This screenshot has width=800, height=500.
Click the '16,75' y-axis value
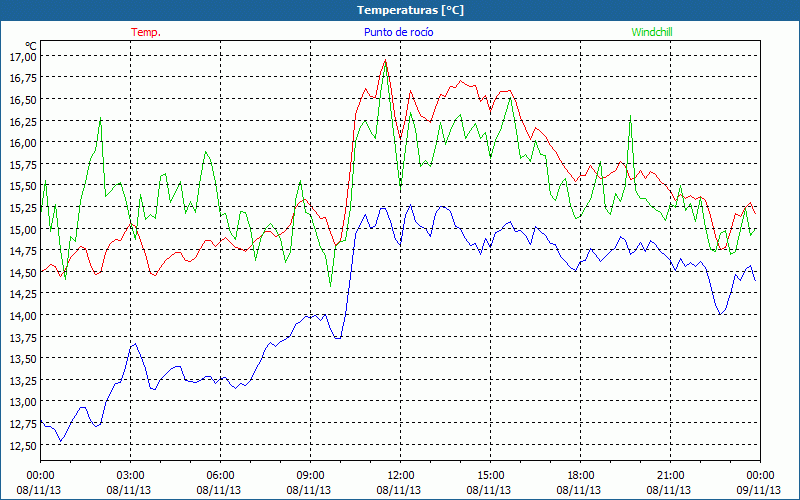(23, 78)
